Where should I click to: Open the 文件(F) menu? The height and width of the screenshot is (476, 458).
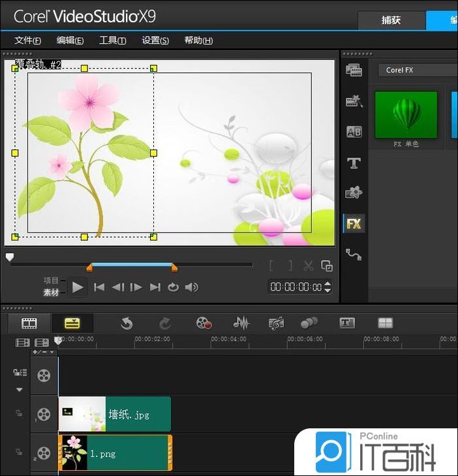coord(27,40)
